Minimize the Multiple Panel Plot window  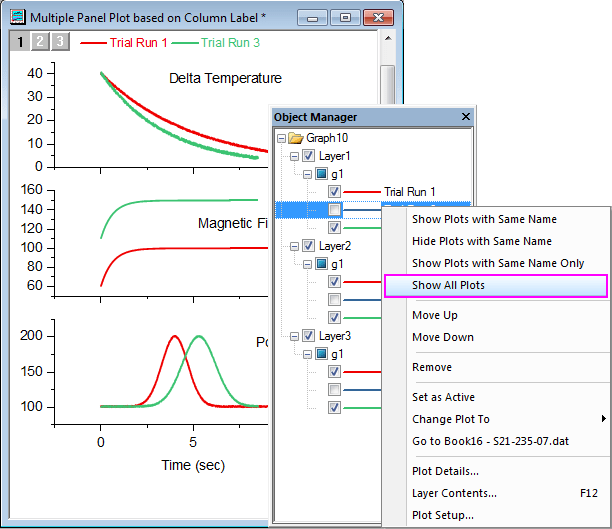click(x=312, y=18)
